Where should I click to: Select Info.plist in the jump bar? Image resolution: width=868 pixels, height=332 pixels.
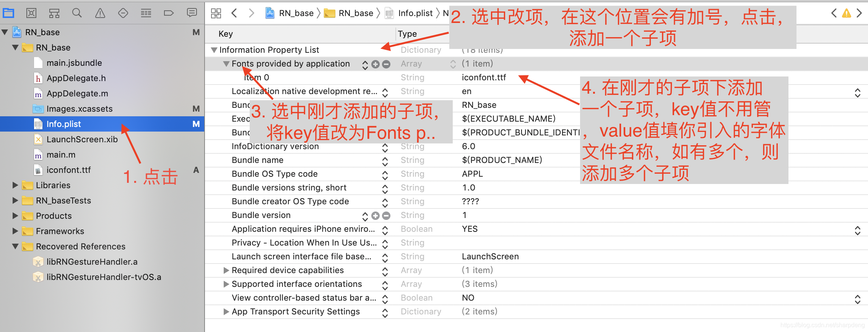point(409,13)
